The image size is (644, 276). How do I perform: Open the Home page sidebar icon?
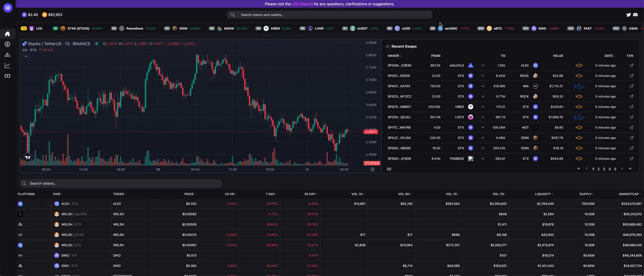8,34
